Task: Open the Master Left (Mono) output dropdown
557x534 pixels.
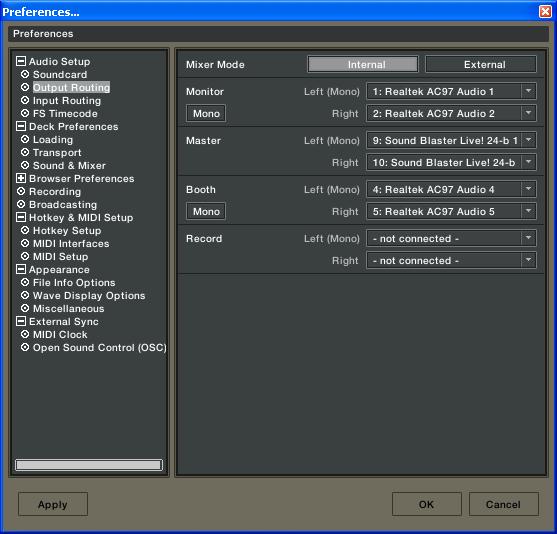Action: point(451,140)
